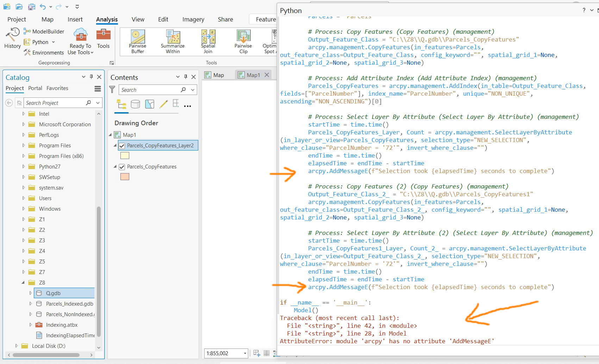Select the Pairwise Buffer tool
This screenshot has width=599, height=364.
137,40
